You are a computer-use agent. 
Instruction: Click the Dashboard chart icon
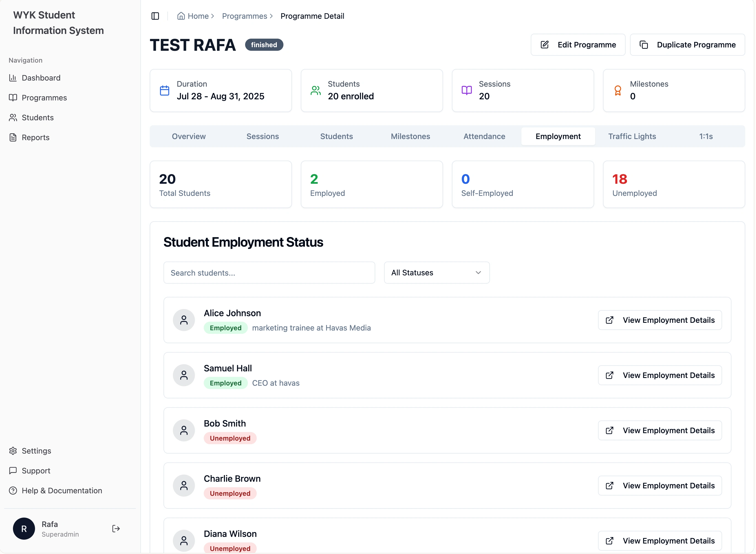tap(13, 78)
